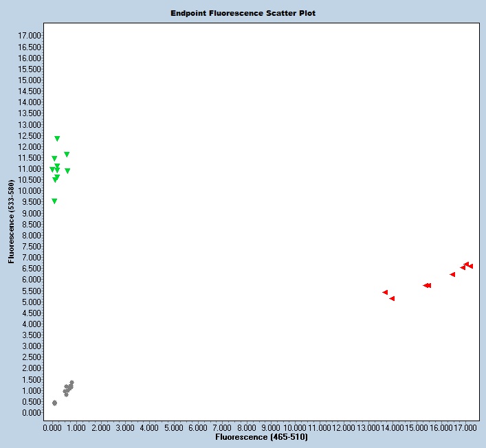
Task: Select the rightmost red triangle marker
Action: pyautogui.click(x=470, y=267)
